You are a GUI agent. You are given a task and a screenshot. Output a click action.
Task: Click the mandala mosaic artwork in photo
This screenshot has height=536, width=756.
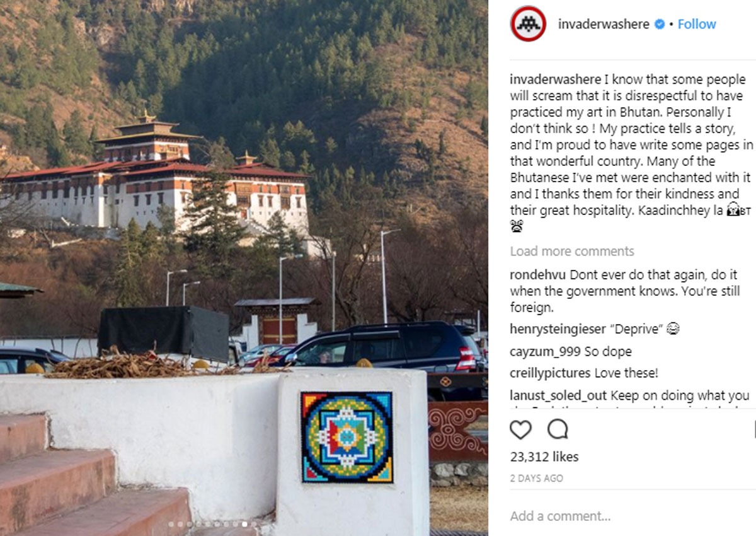pos(346,436)
